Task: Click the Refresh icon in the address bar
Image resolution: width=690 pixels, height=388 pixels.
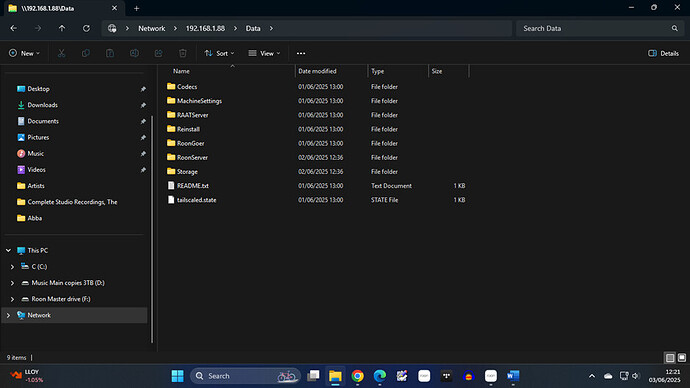Action: 86,28
